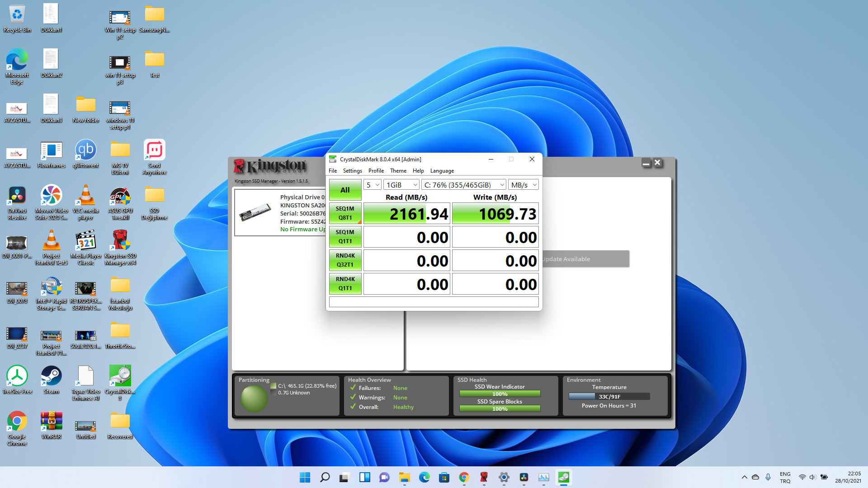This screenshot has width=868, height=488.
Task: Click Windows Start button on taskbar
Action: [x=305, y=477]
